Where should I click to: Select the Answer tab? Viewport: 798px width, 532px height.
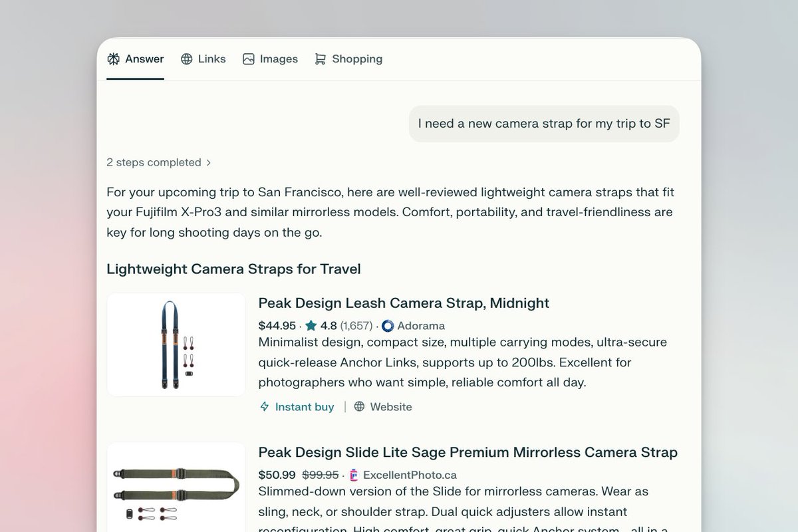point(136,59)
